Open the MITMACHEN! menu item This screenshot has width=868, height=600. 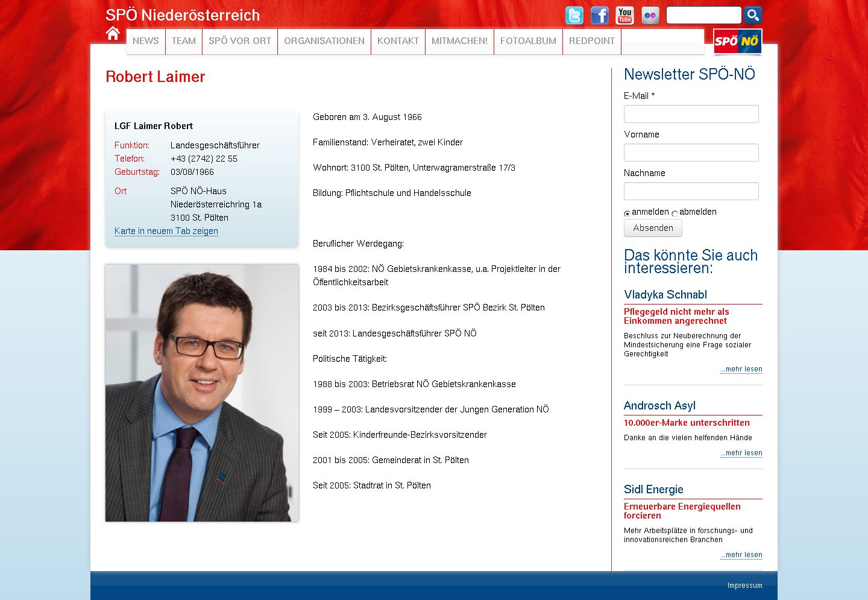coord(459,41)
